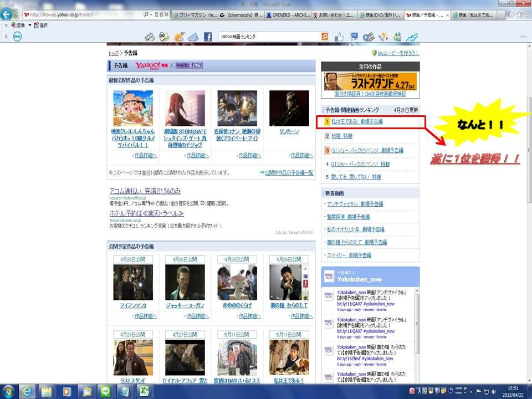Close the active 映画/予告編 tab
This screenshot has width=532, height=399.
click(x=447, y=15)
